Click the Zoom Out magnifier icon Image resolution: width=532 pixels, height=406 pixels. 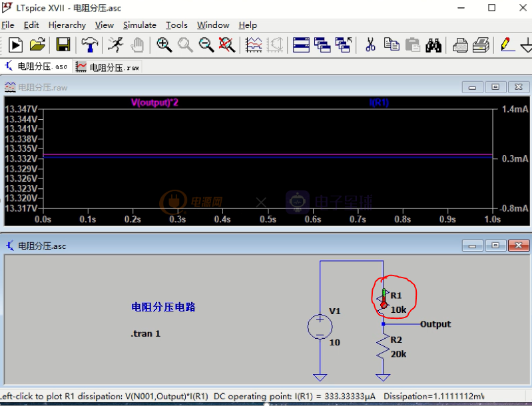pyautogui.click(x=206, y=45)
